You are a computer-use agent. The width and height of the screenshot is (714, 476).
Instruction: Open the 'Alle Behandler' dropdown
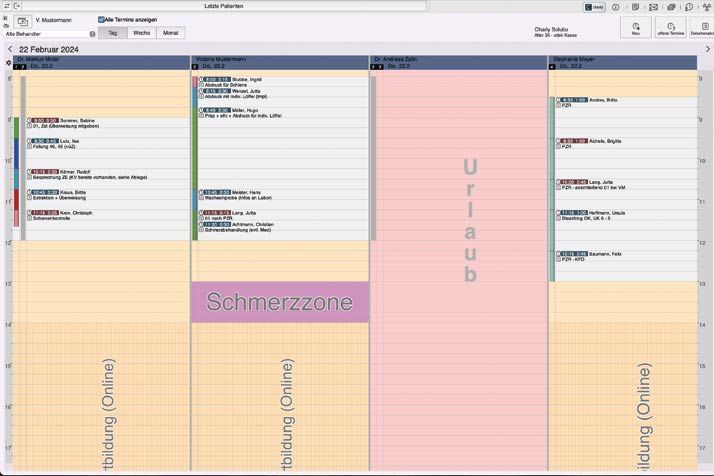(x=50, y=34)
